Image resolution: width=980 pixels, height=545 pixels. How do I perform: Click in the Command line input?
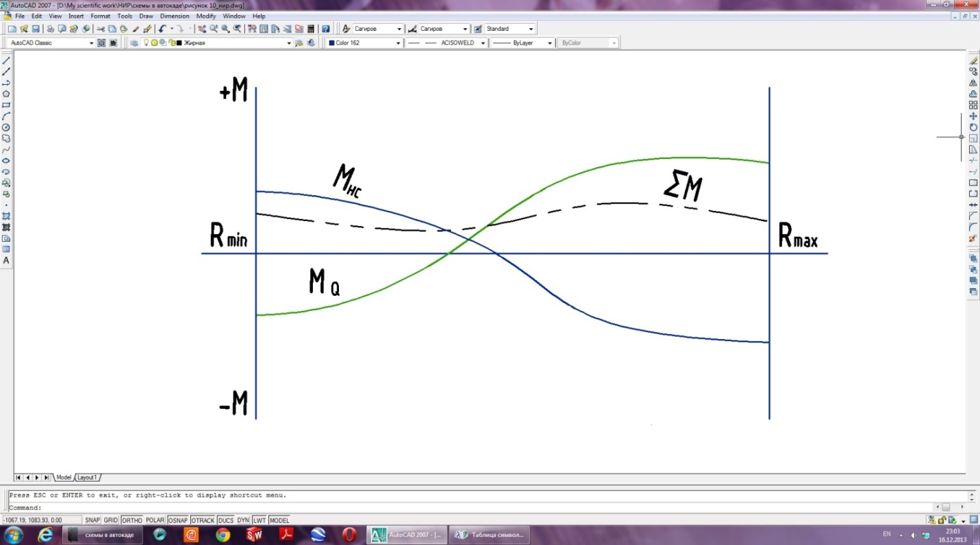click(479, 508)
